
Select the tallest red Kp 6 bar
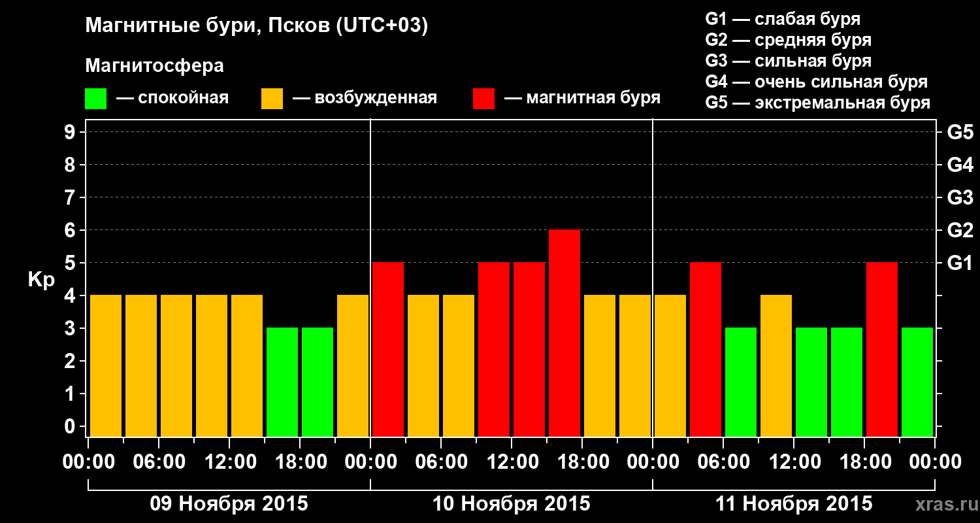(564, 333)
